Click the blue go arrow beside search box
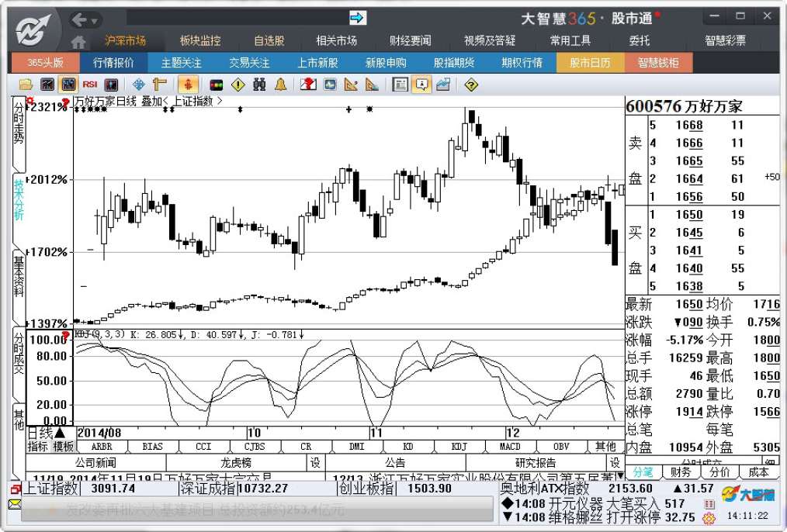The height and width of the screenshot is (532, 787). 357,18
